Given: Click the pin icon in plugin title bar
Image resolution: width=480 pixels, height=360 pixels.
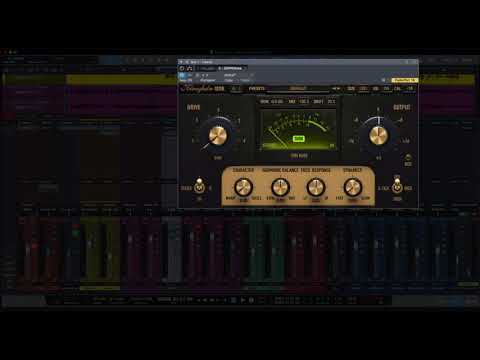Looking at the screenshot, I should (x=406, y=62).
